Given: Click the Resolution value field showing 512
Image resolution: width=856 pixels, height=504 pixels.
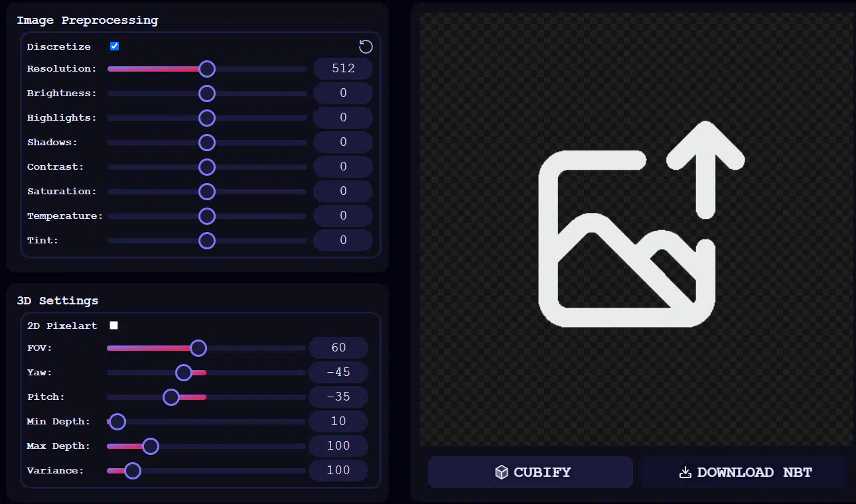Looking at the screenshot, I should point(343,68).
